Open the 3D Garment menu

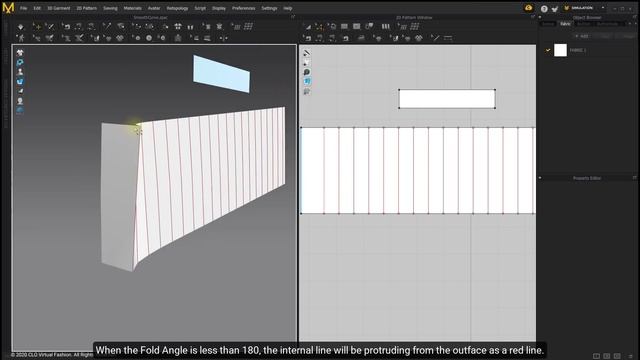(59, 8)
